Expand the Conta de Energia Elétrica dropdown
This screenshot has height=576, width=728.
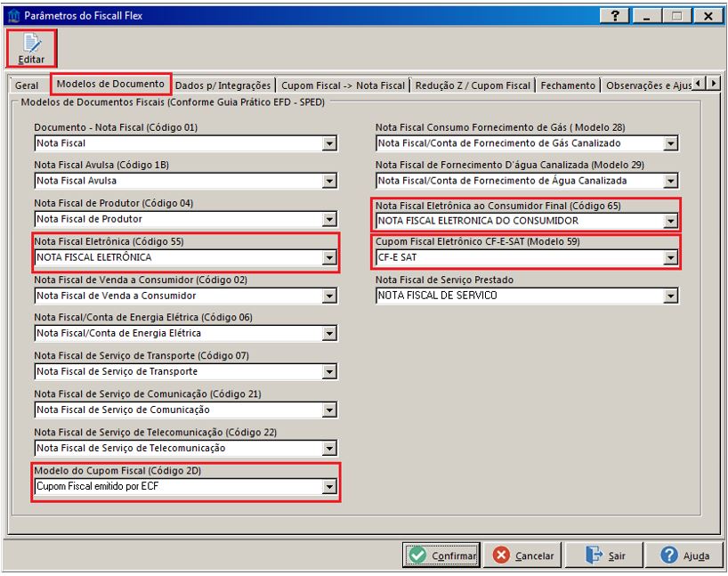coord(329,333)
